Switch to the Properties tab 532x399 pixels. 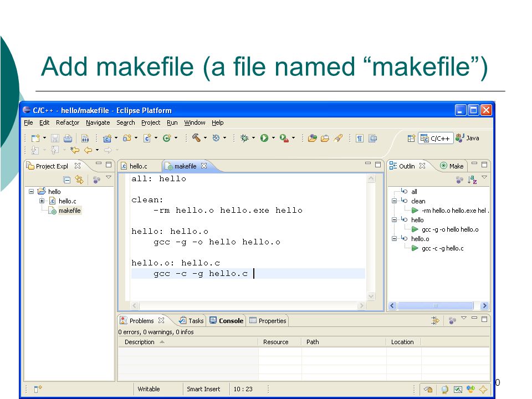pyautogui.click(x=268, y=321)
